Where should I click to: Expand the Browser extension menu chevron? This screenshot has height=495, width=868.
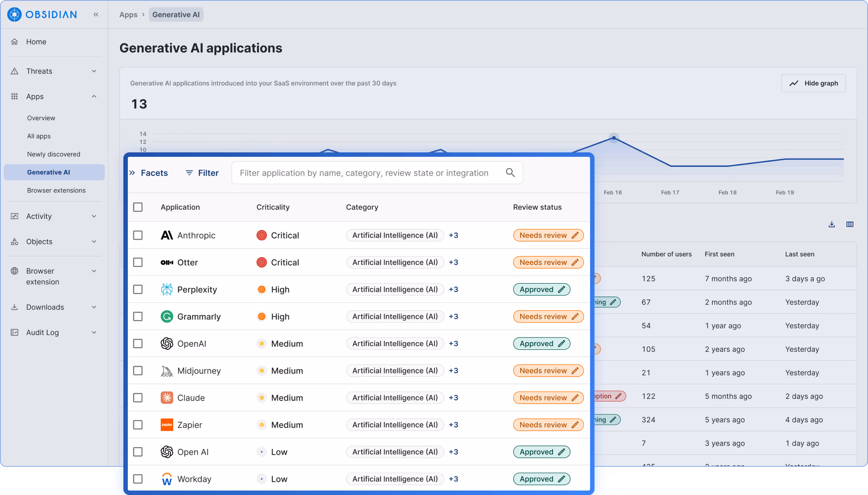click(x=94, y=271)
